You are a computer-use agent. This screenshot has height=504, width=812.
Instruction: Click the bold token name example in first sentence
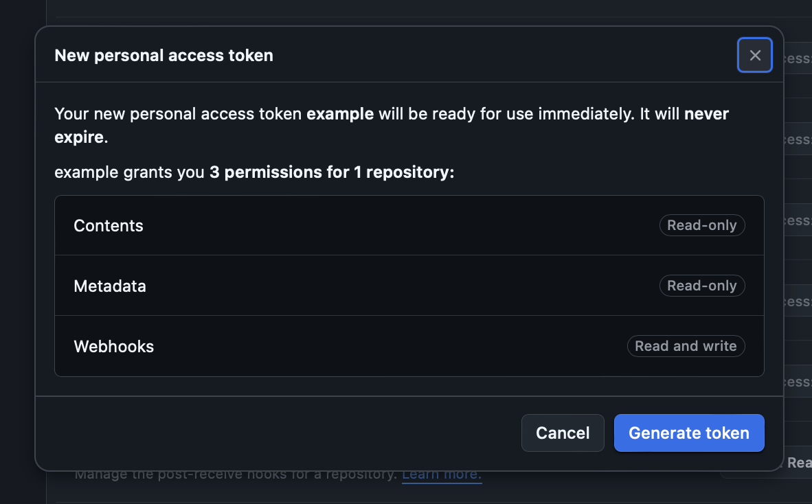tap(340, 114)
